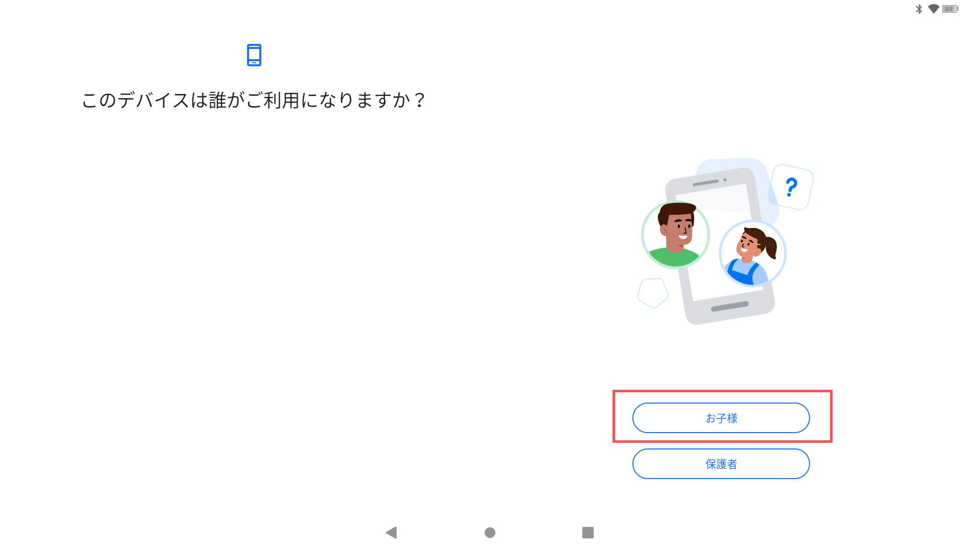
Task: Tap the battery level indicator
Action: [950, 9]
